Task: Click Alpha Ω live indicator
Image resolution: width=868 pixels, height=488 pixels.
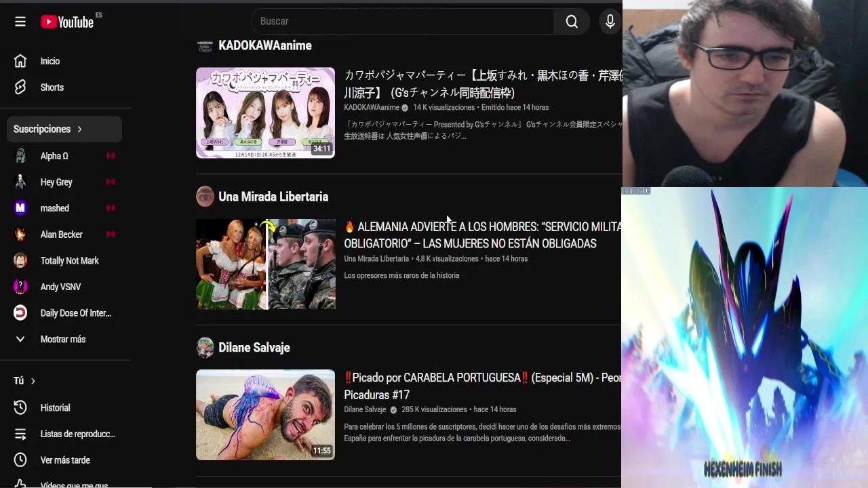Action: pos(111,156)
